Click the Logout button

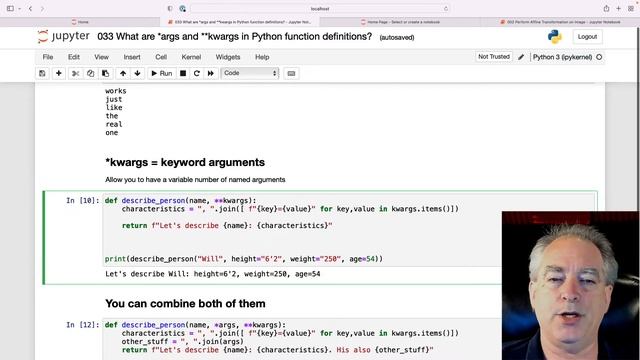pos(587,37)
